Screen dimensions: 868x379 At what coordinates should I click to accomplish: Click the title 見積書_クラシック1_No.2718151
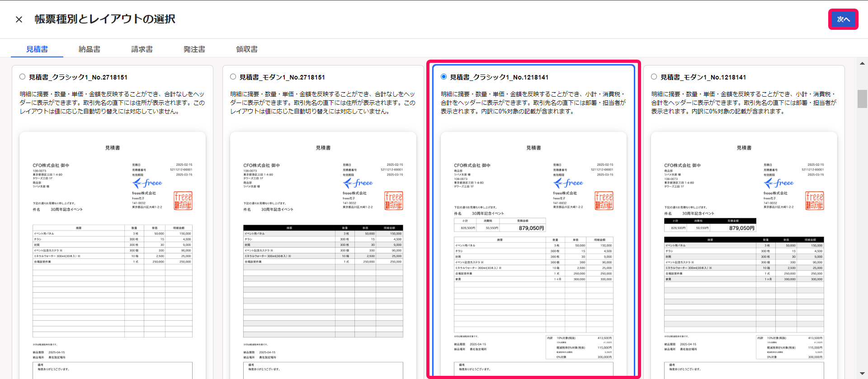coord(78,77)
